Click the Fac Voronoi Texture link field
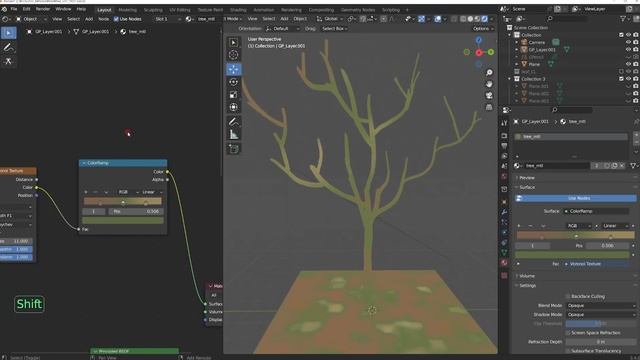Screen dimensions: 640x360 pos(596,264)
